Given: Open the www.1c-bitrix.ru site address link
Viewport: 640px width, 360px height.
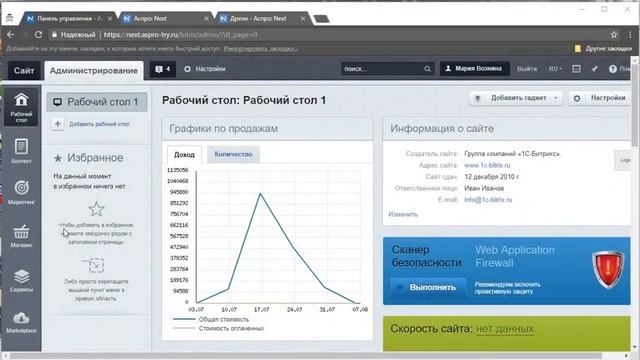Looking at the screenshot, I should (x=487, y=165).
